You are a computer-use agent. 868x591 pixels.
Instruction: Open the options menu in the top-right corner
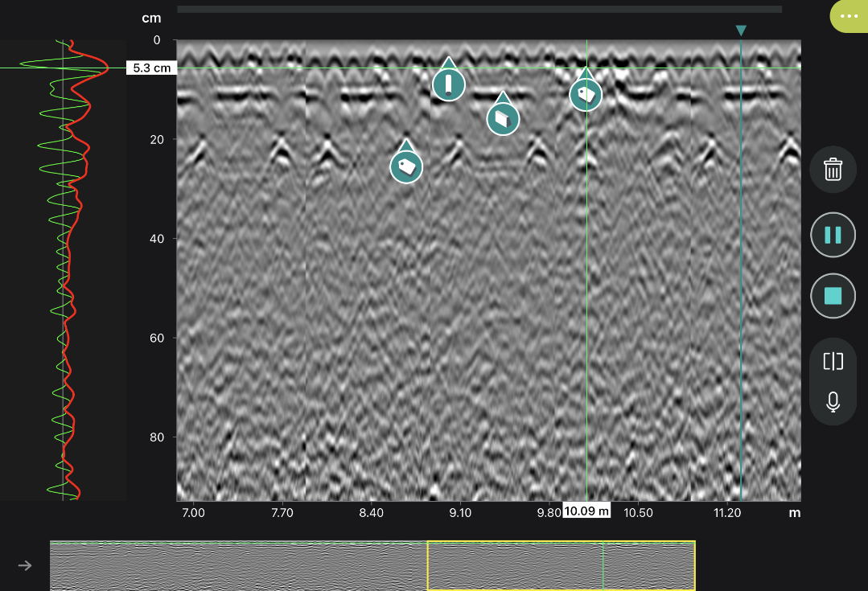point(849,16)
